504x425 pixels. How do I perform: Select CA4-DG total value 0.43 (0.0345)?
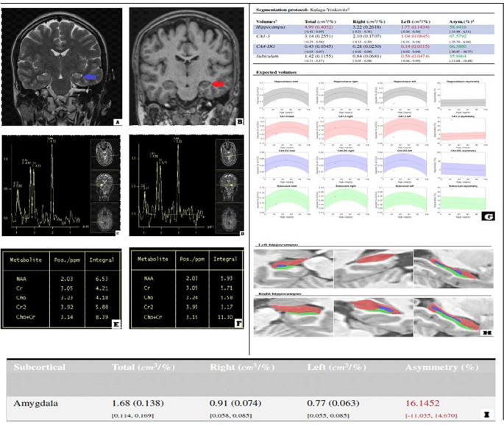(319, 46)
